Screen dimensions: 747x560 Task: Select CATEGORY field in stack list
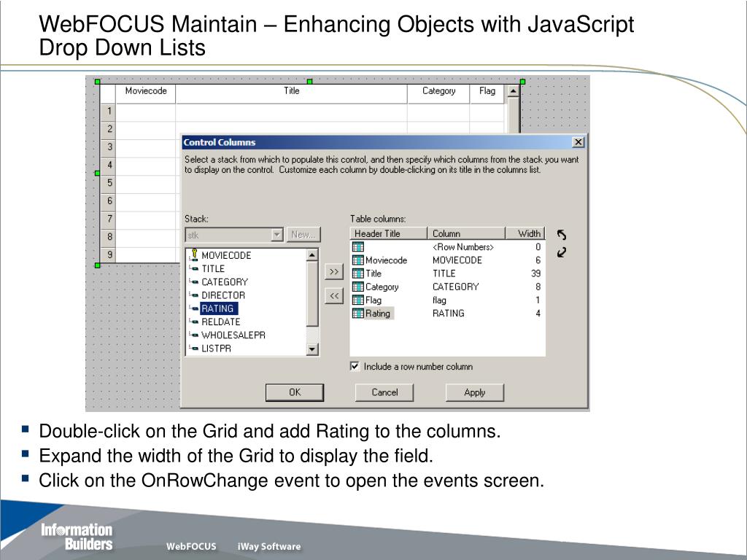(225, 282)
